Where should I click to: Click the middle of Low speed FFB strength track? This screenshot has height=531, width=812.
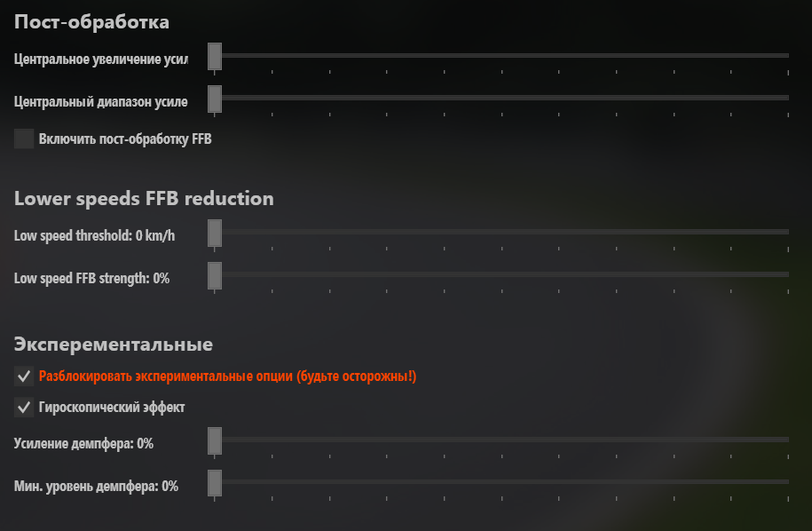[x=501, y=274]
